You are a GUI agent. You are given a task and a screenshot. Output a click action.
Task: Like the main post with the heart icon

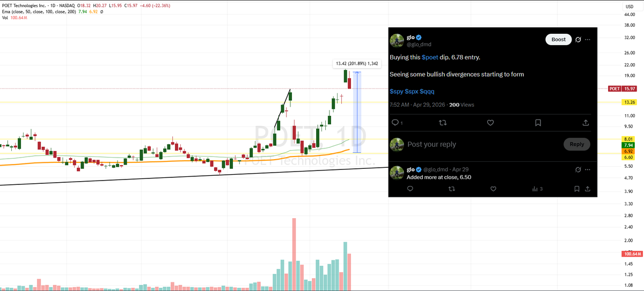490,123
